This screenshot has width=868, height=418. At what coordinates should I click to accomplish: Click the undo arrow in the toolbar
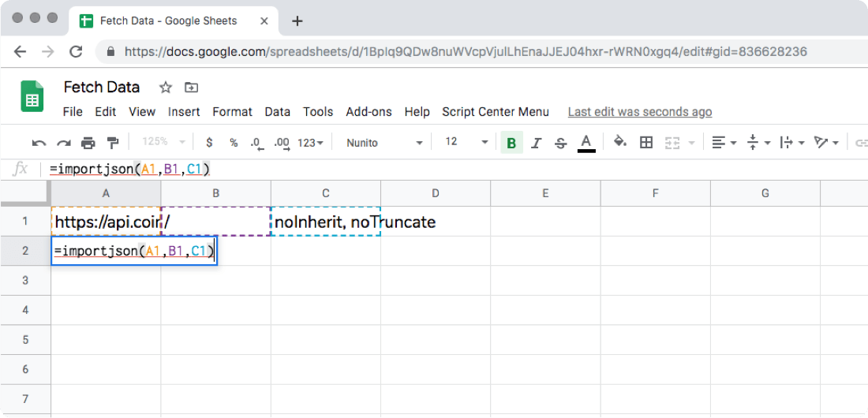[39, 143]
